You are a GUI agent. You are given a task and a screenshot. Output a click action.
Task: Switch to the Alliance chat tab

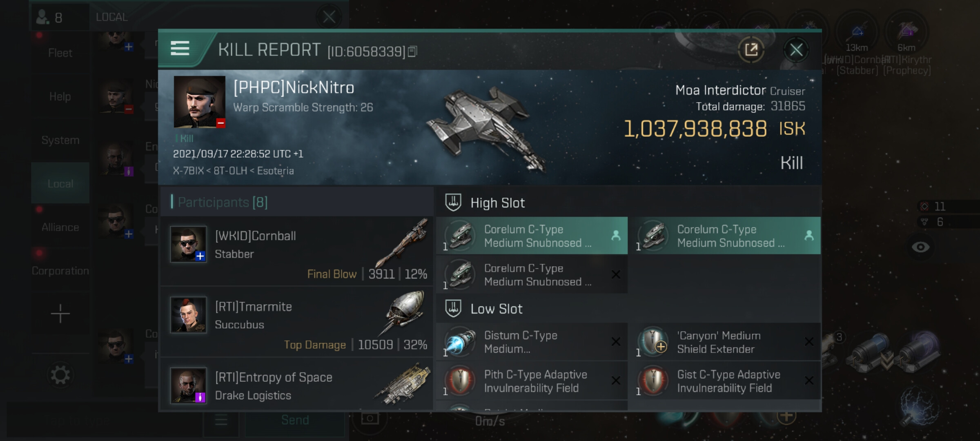(x=60, y=227)
